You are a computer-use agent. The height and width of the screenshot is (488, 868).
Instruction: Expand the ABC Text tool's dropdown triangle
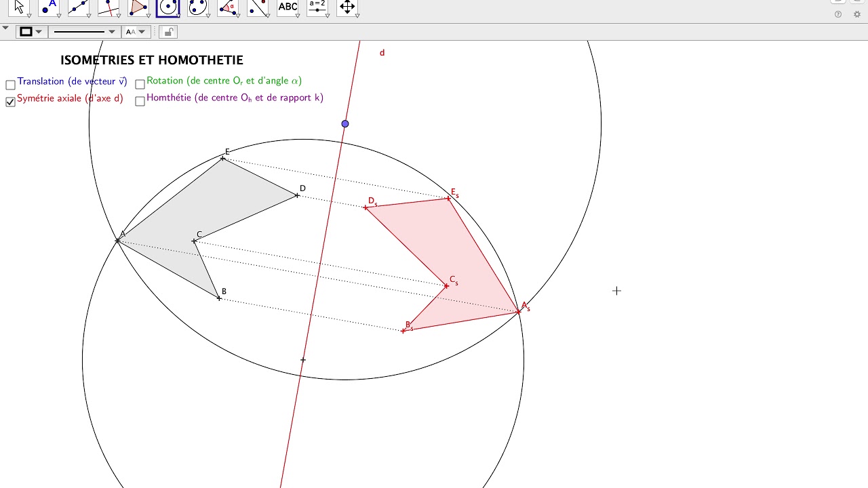[x=297, y=16]
